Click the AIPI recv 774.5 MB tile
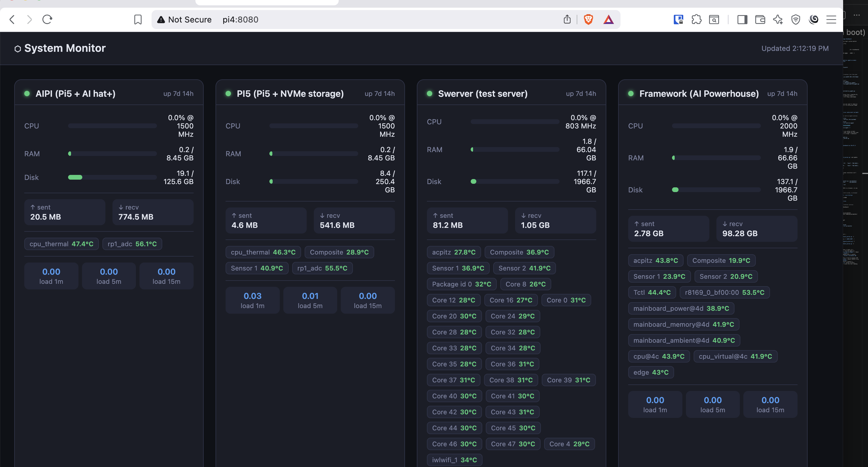The height and width of the screenshot is (467, 868). pos(153,212)
